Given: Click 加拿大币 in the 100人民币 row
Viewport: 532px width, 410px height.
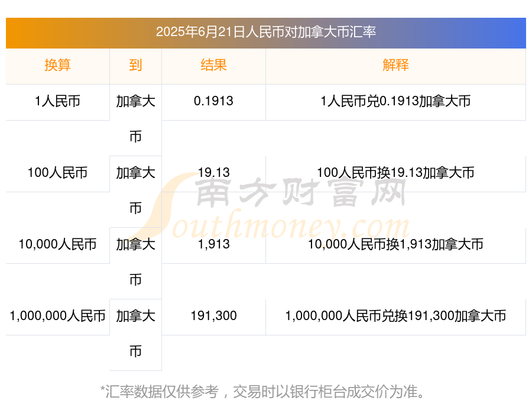Looking at the screenshot, I should (x=135, y=191).
